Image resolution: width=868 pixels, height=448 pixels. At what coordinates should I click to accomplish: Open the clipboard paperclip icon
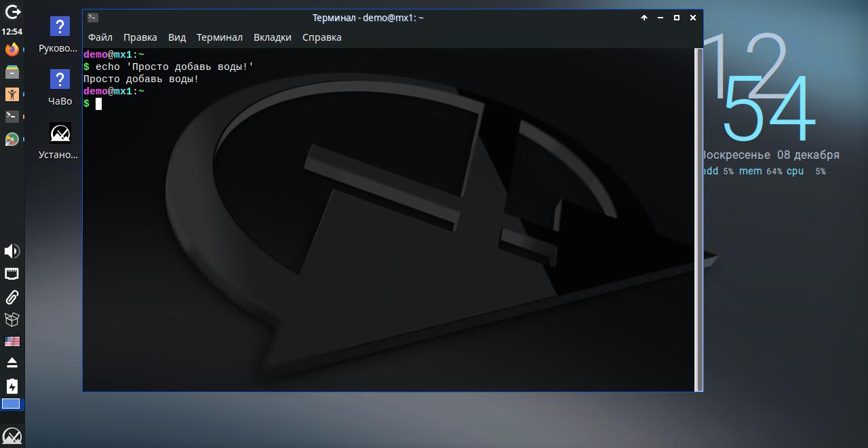click(x=12, y=297)
